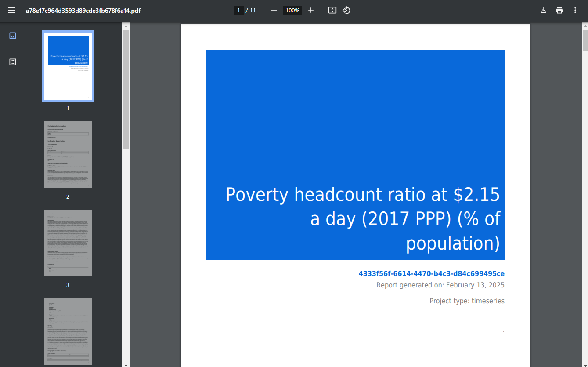Show the thumbnails view in sidebar

click(13, 36)
